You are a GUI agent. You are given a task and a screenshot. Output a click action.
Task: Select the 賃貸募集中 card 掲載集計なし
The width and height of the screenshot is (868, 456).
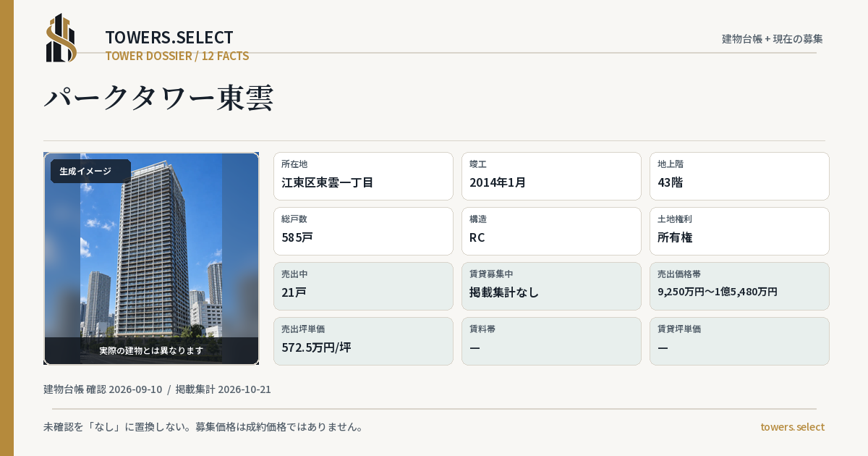pyautogui.click(x=551, y=286)
